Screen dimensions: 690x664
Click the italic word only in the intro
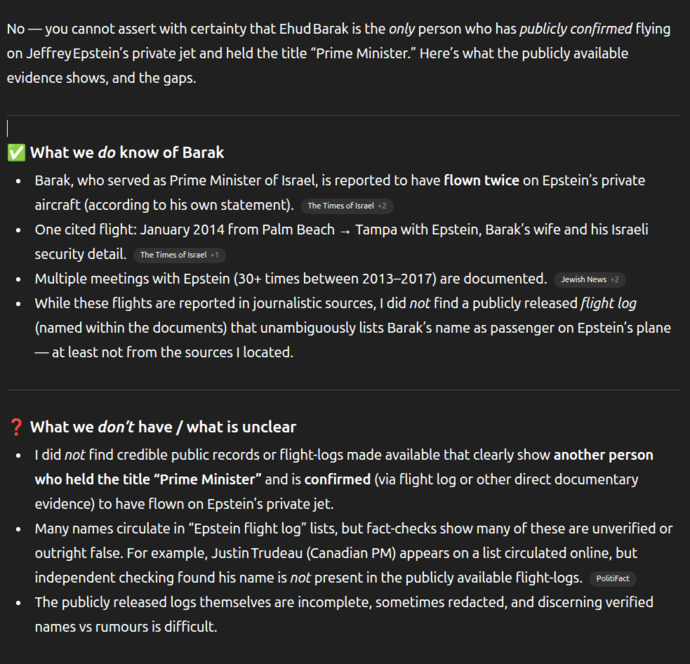402,29
